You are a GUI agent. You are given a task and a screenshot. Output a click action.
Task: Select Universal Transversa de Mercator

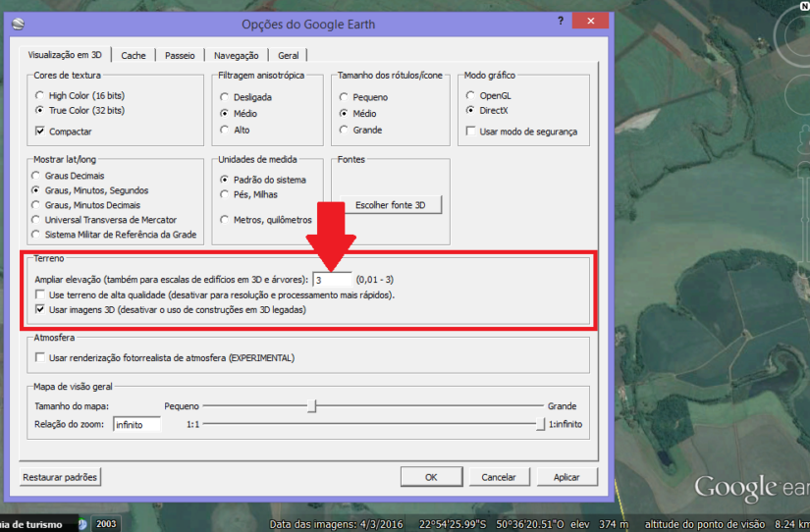tap(104, 220)
